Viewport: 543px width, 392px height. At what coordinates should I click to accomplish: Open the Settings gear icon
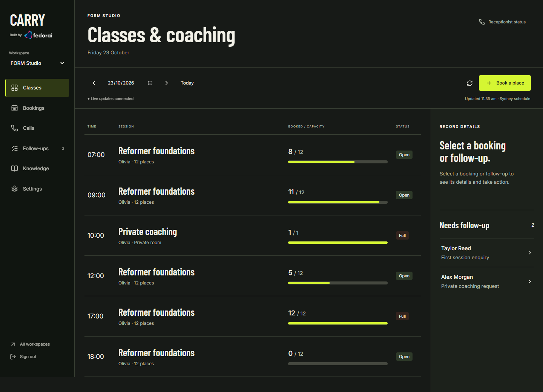click(x=14, y=189)
